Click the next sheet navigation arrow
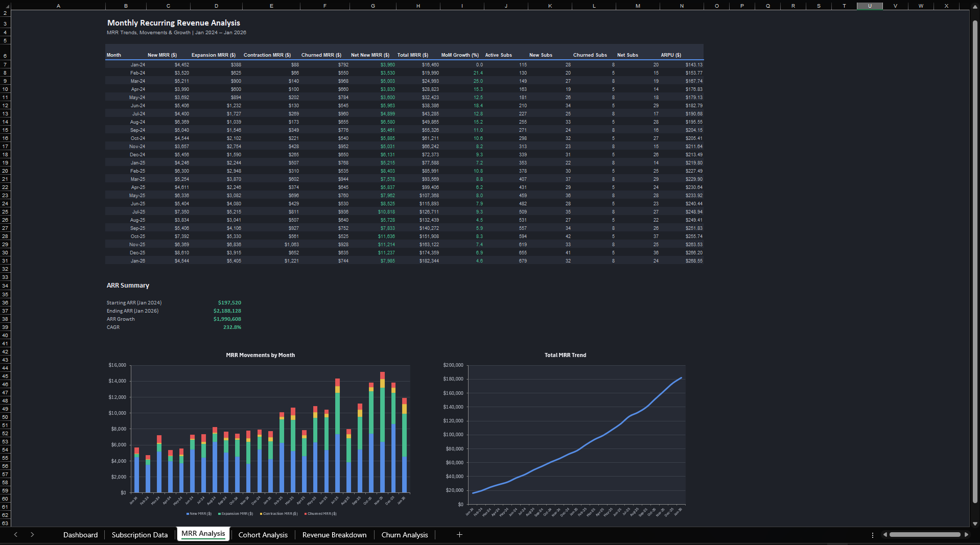Screen dimensions: 980x545 (32, 534)
